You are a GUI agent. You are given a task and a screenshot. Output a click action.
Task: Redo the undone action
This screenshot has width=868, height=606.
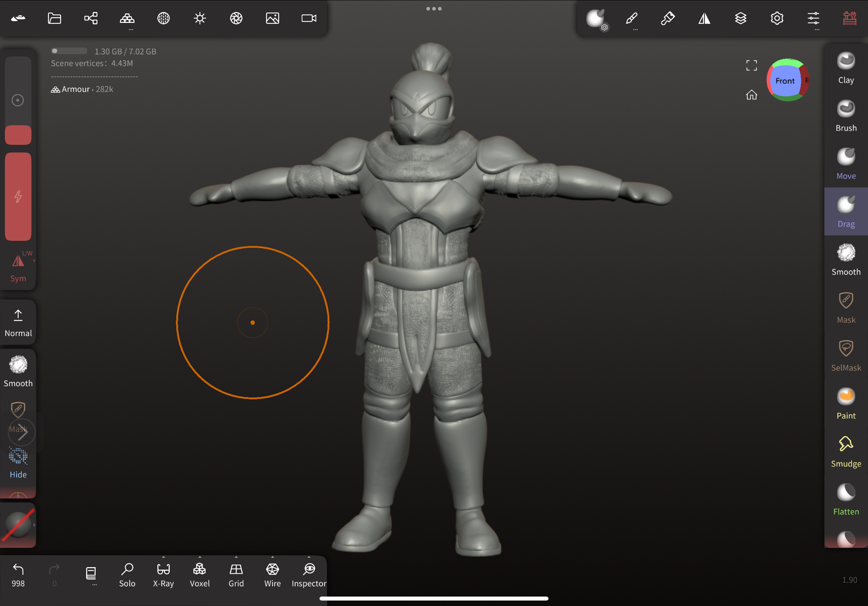click(x=55, y=575)
